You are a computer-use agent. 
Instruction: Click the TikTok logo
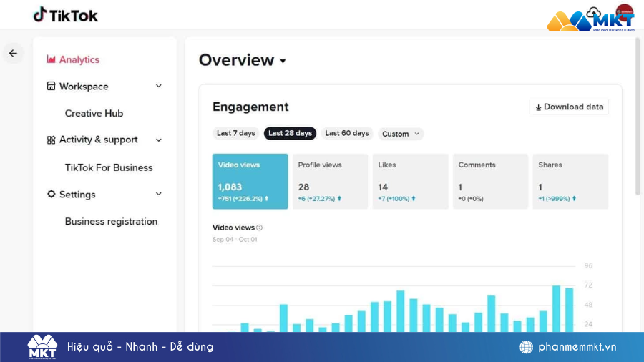65,15
